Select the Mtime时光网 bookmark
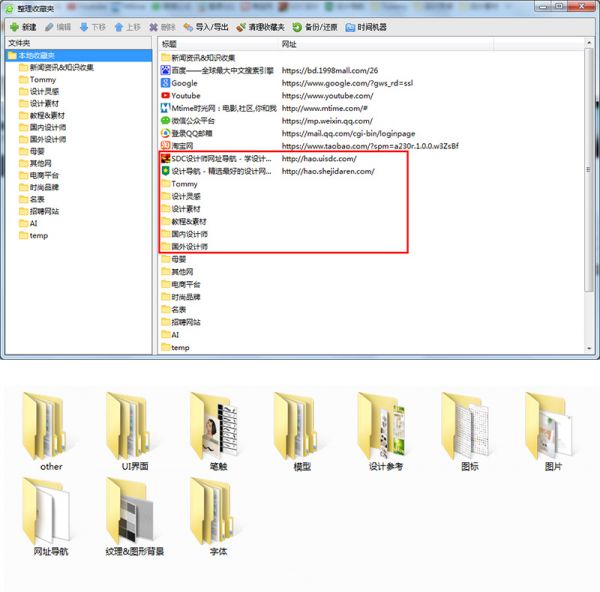This screenshot has height=592, width=600. (x=213, y=108)
